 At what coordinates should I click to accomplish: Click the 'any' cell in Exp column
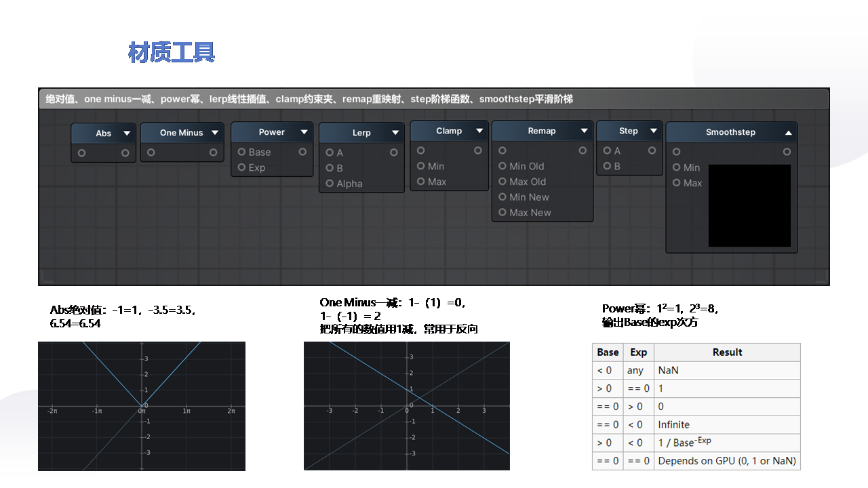point(639,370)
